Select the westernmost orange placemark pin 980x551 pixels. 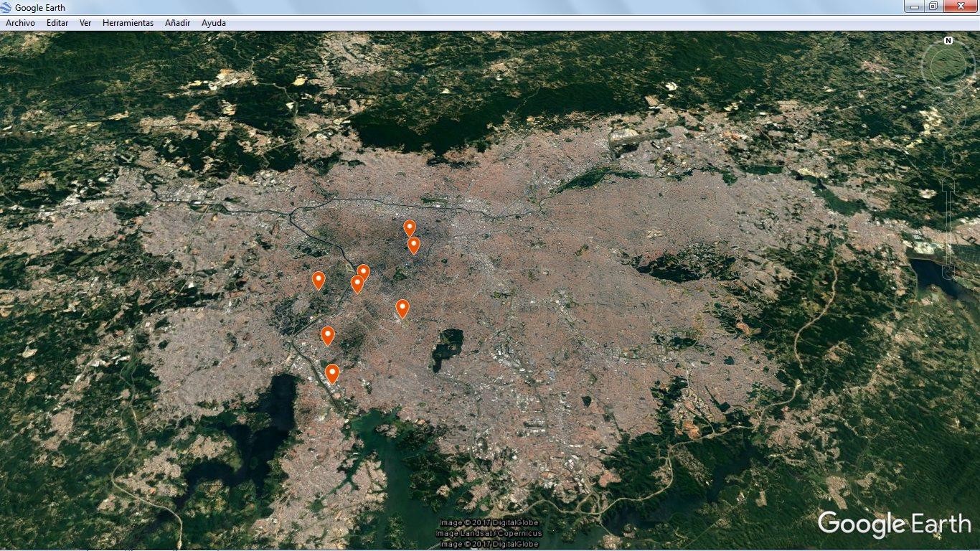coord(319,281)
